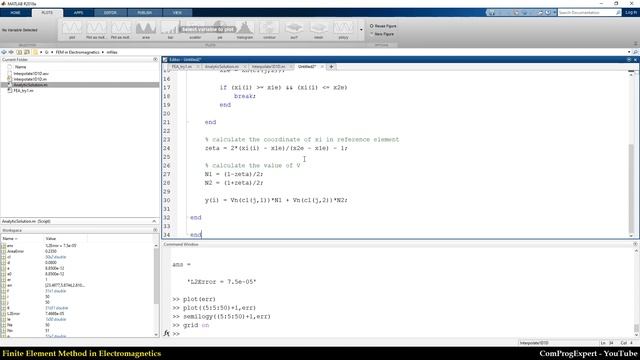Pick the scatter plot icon

(x=195, y=30)
